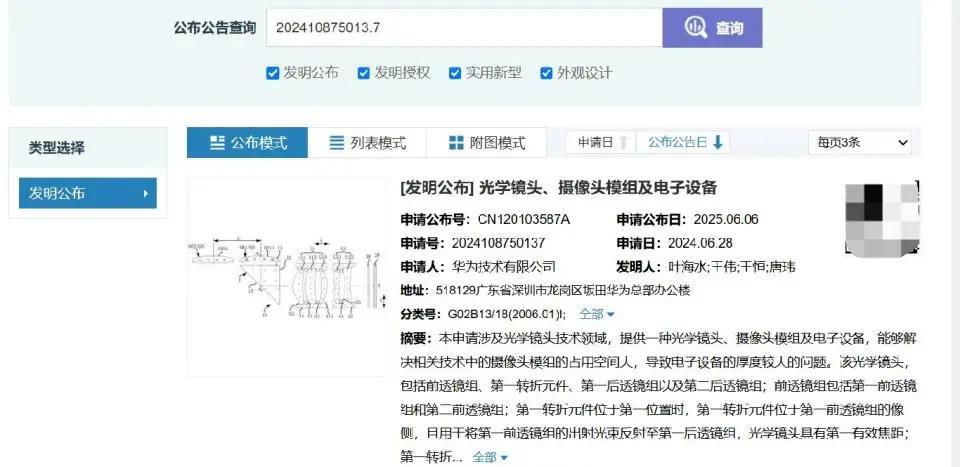Click the 公布公告日 descending sort arrow
960x467 pixels.
(718, 143)
